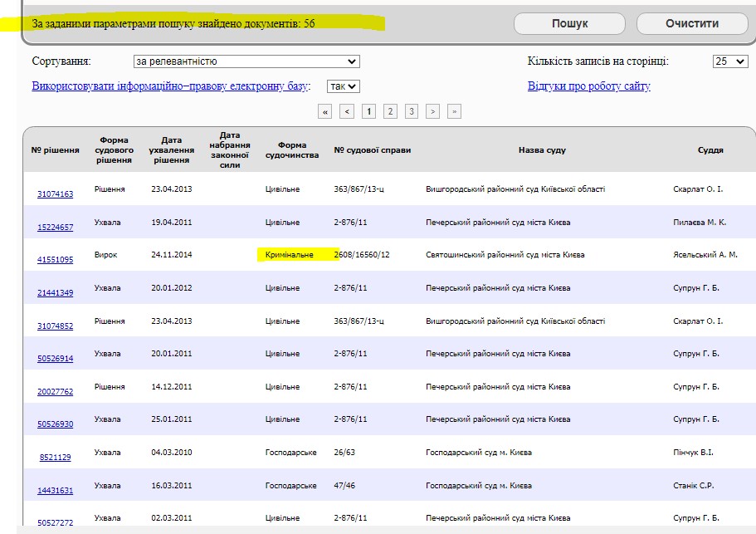Click the Пошук search button

tap(569, 23)
